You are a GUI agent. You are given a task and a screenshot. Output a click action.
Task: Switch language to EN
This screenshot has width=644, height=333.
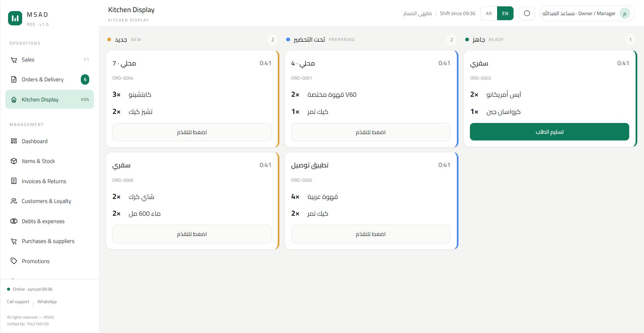coord(505,13)
